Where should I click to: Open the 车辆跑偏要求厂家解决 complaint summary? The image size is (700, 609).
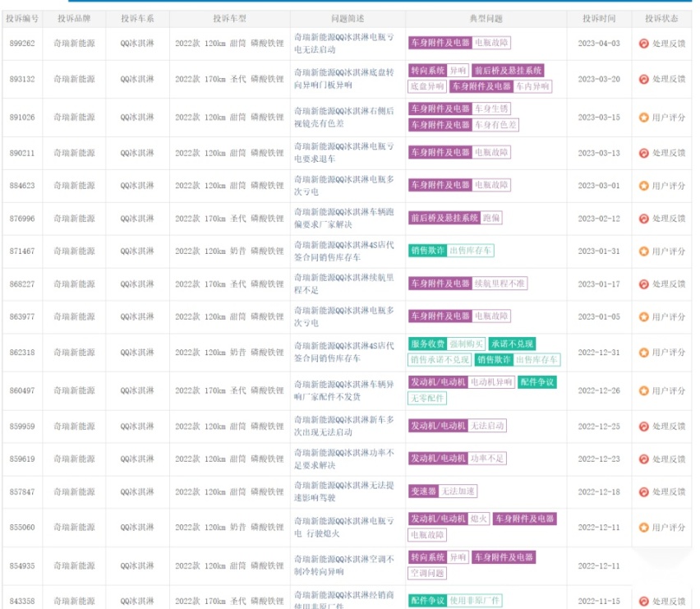(343, 219)
